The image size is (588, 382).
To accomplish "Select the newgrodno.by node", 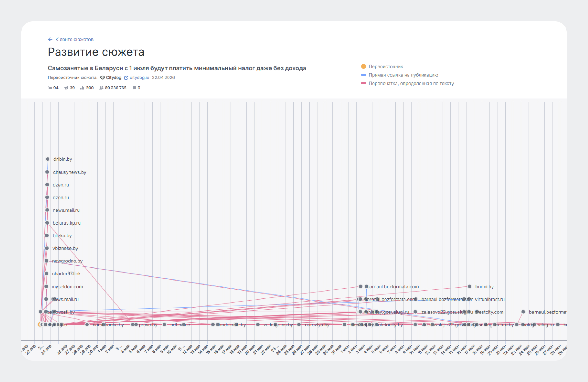I will click(47, 261).
